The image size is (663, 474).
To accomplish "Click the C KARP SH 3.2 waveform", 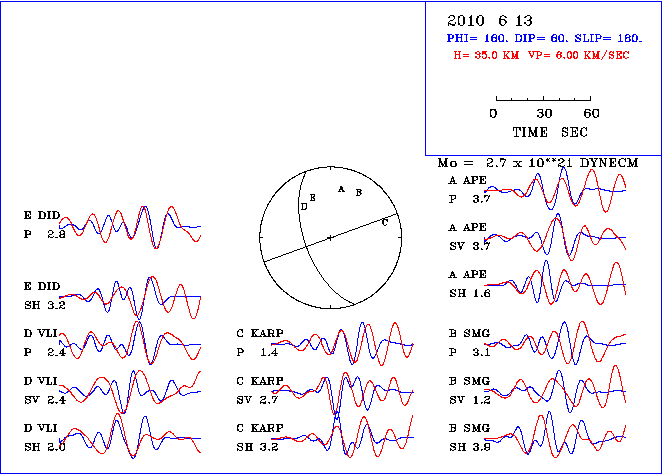I will tap(342, 436).
